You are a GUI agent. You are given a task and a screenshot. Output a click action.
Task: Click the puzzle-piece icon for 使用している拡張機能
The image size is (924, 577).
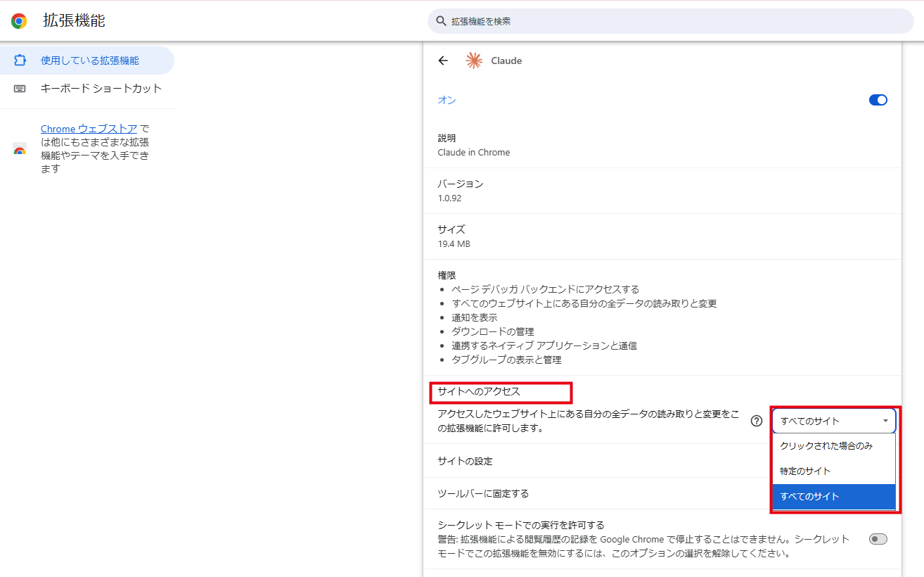pyautogui.click(x=20, y=61)
